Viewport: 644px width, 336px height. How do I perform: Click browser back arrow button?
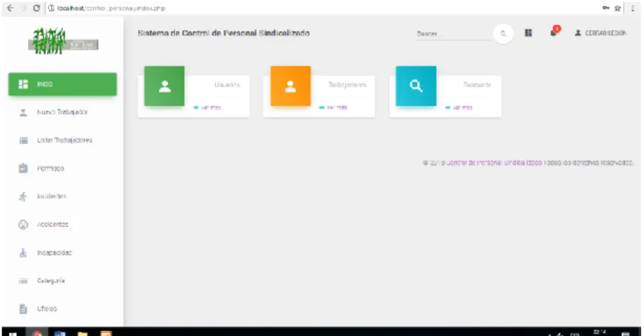(10, 8)
